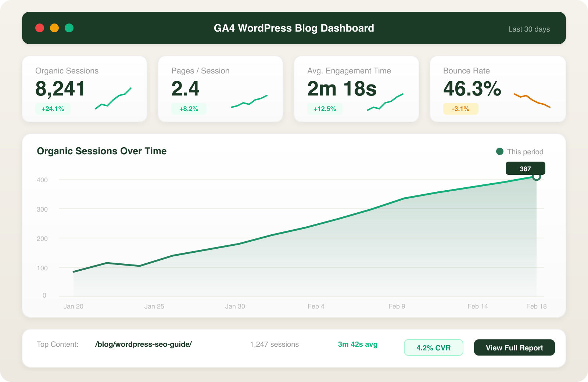Screen dimensions: 588x382
Task: Open the Last 30 days date range selector
Action: pos(529,29)
